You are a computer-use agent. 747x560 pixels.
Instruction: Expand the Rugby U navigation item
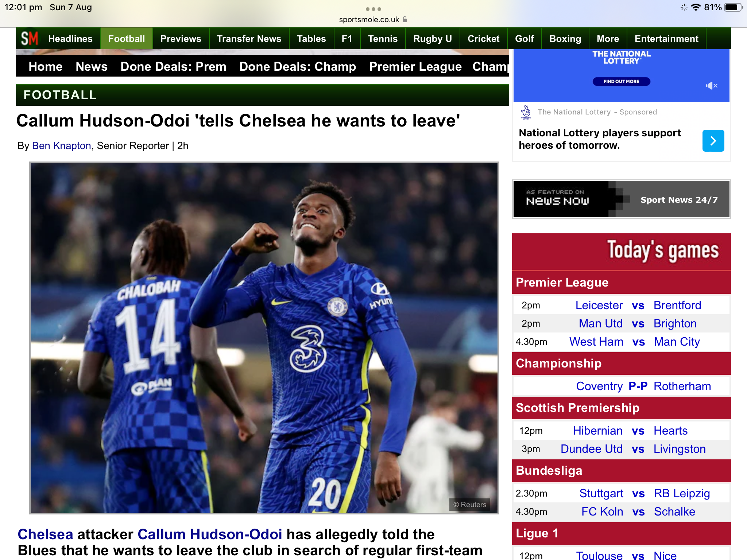(432, 39)
